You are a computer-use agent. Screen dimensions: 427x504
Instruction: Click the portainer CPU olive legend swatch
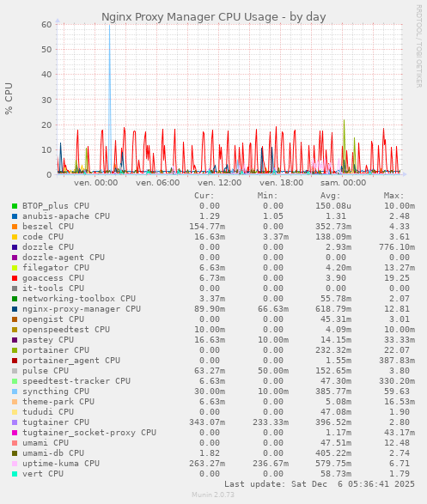15,350
